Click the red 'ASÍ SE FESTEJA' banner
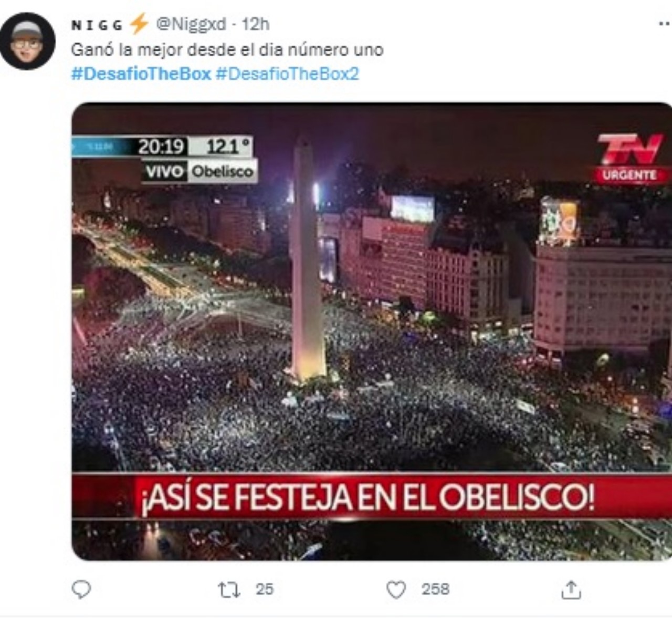The width and height of the screenshot is (672, 631). coord(372,496)
